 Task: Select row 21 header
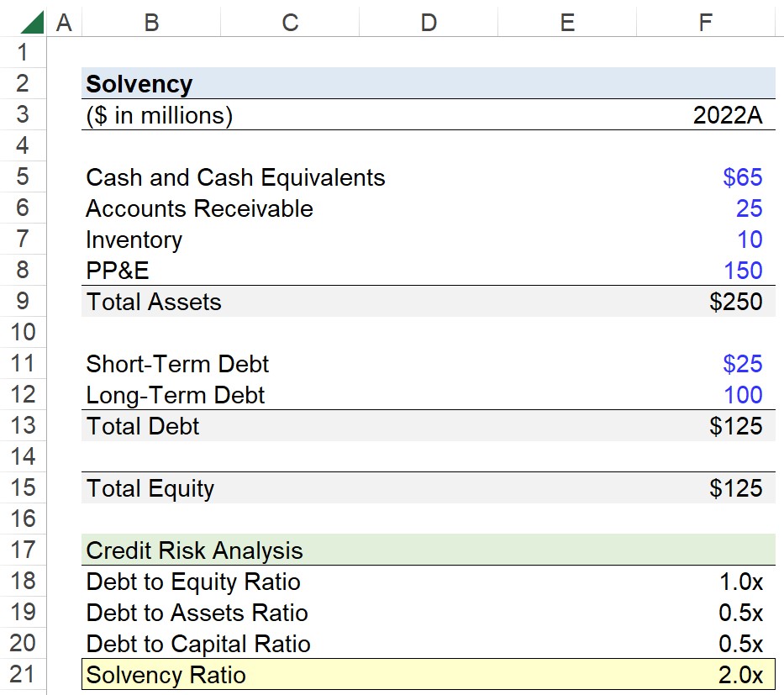pos(23,675)
